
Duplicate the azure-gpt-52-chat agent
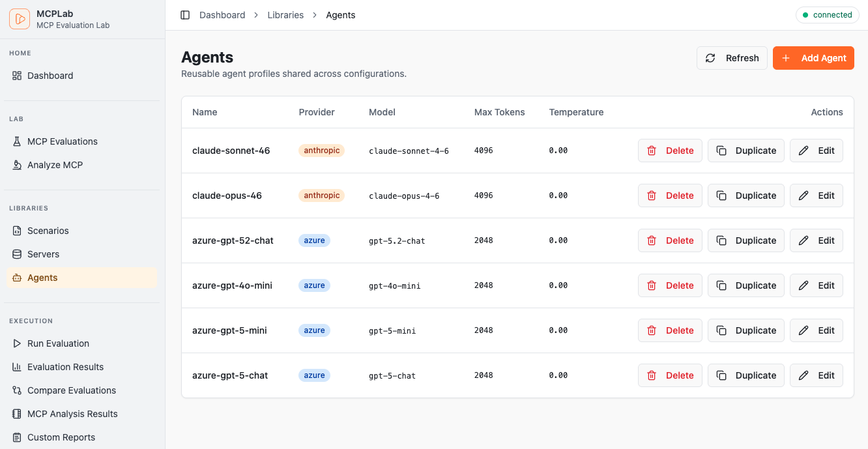[x=745, y=240]
